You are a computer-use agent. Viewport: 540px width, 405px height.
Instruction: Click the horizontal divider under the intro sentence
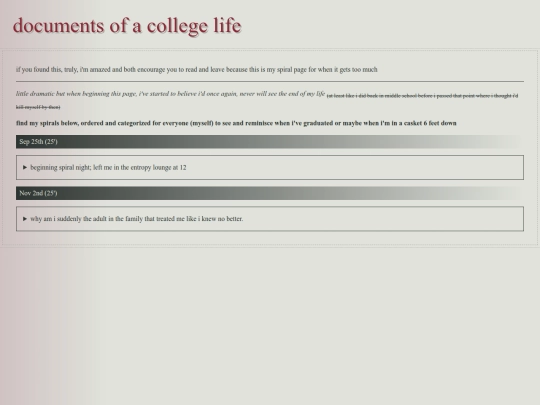pyautogui.click(x=270, y=82)
